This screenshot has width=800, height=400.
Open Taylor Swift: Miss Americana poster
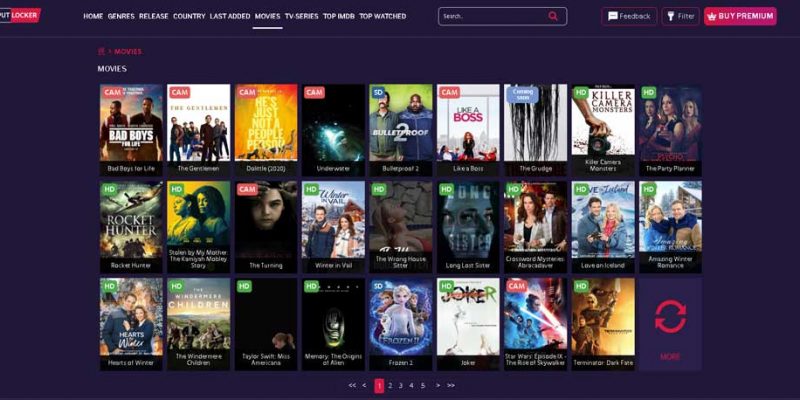point(266,324)
